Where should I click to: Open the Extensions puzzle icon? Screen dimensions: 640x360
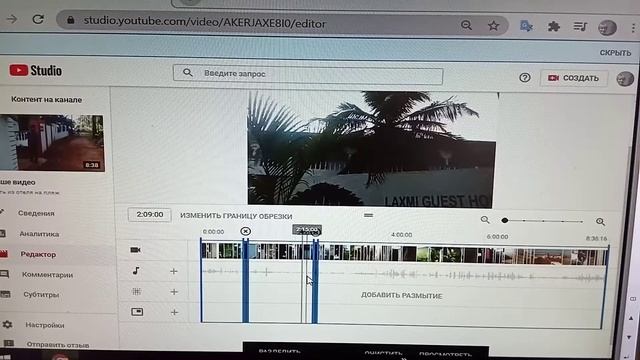pyautogui.click(x=553, y=27)
